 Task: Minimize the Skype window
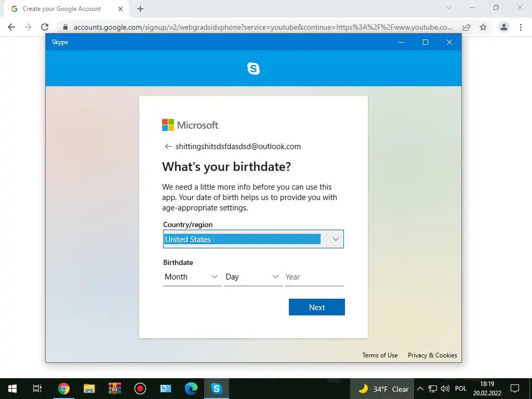pos(402,42)
